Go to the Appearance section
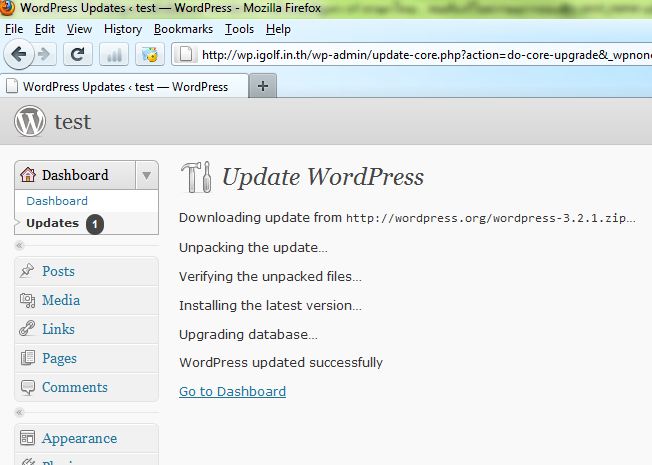Screen dimensions: 652x465 (79, 438)
